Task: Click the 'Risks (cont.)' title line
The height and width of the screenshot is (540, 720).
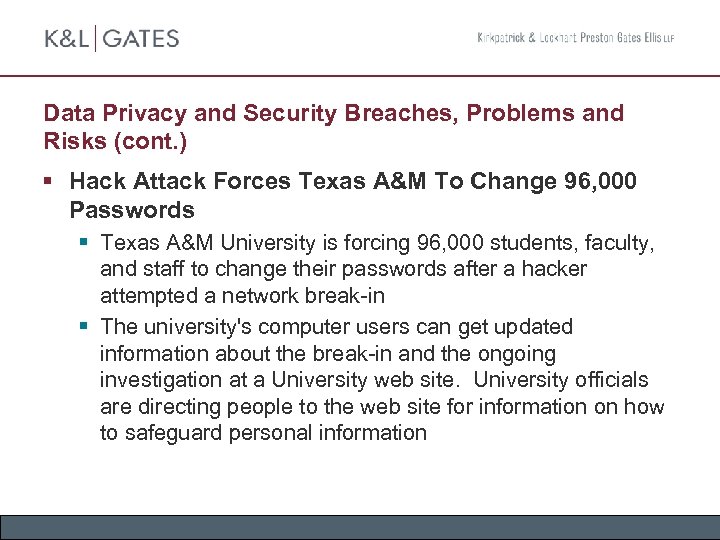Action: coord(114,140)
